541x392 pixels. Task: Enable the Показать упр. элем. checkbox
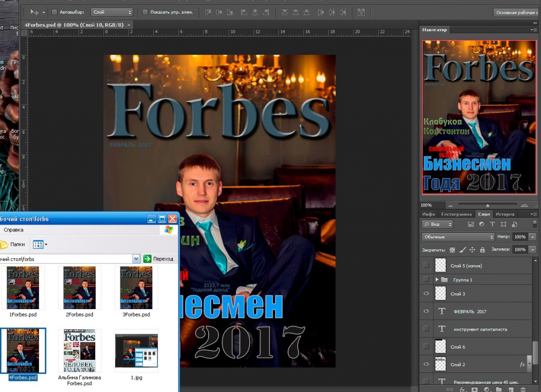pos(145,12)
